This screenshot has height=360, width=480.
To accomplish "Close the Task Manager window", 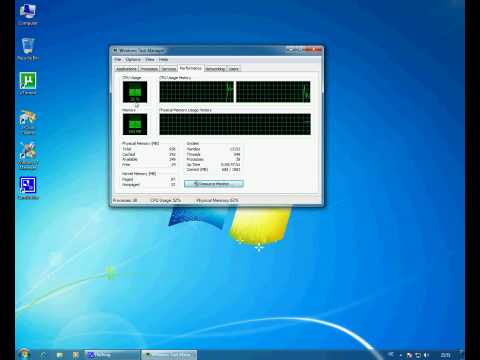I will click(x=314, y=50).
